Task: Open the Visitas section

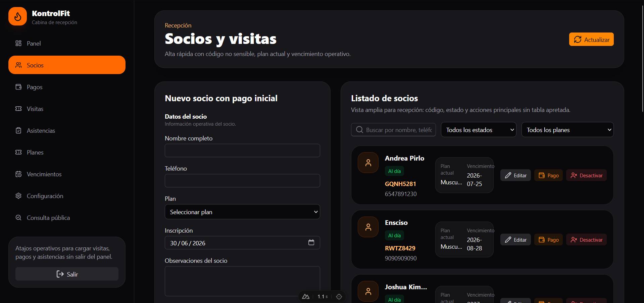Action: pyautogui.click(x=67, y=109)
